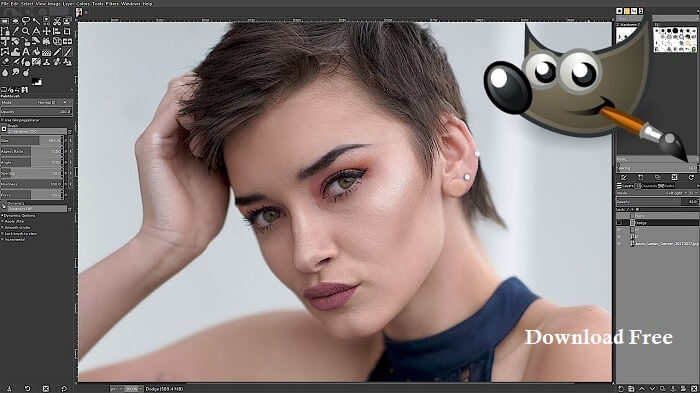Open the Edit menu
Screen dimensions: 700x393
16,4
